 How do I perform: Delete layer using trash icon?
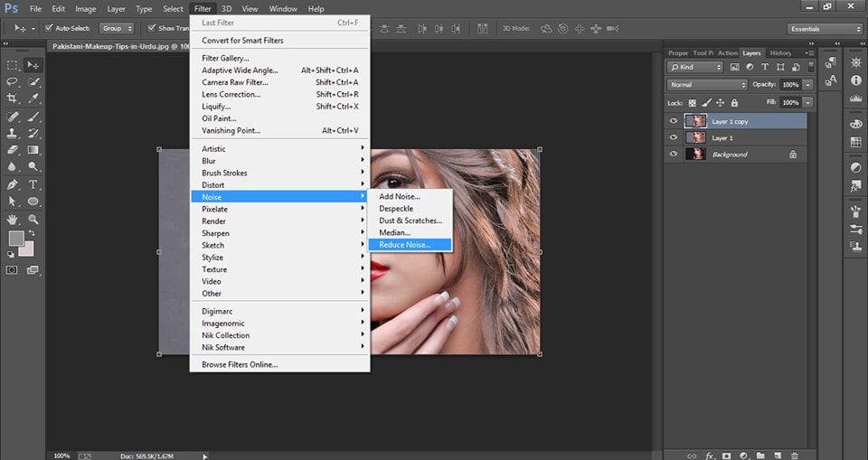click(794, 455)
